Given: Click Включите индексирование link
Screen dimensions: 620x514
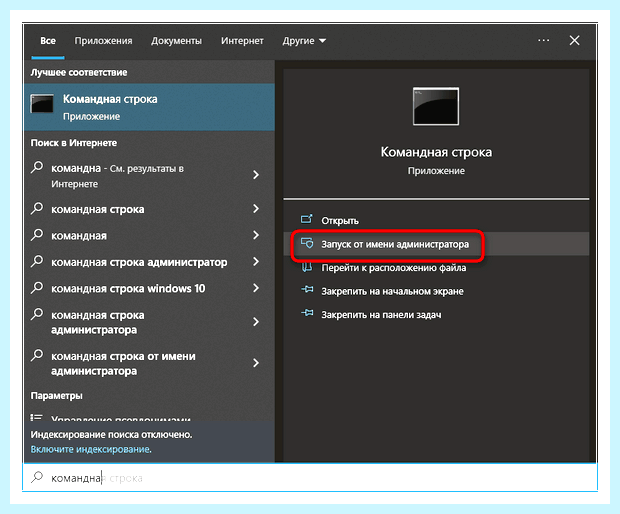Looking at the screenshot, I should (x=91, y=449).
